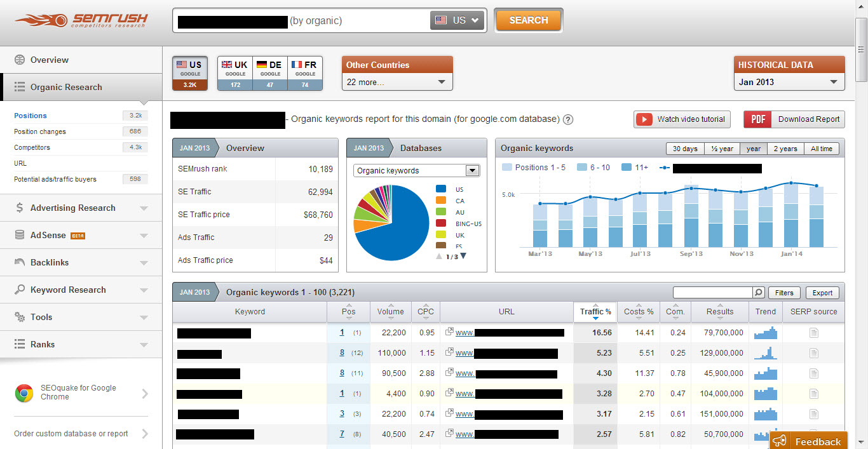The width and height of the screenshot is (868, 449).
Task: Click the help question mark icon
Action: pos(568,119)
